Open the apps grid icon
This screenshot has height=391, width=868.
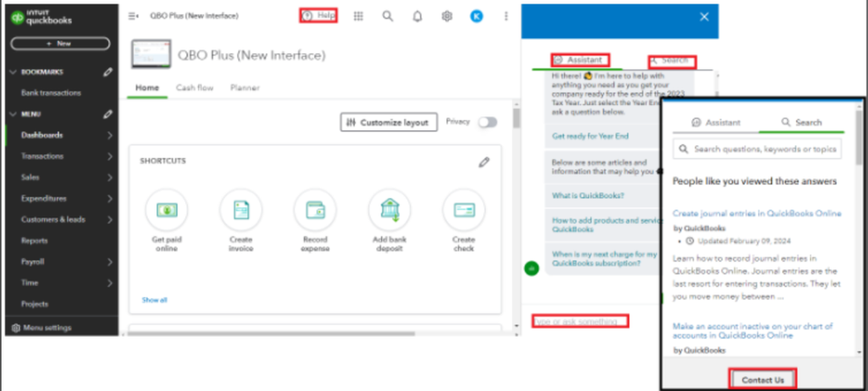pos(358,16)
